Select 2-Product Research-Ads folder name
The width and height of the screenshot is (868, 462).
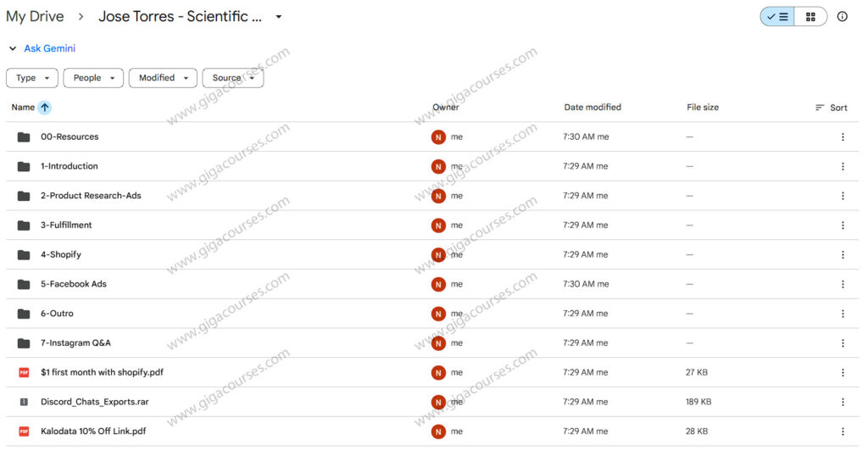[91, 196]
